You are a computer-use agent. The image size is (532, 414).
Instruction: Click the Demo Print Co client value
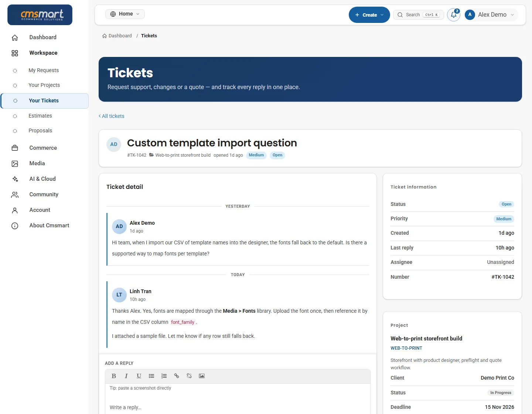click(497, 378)
